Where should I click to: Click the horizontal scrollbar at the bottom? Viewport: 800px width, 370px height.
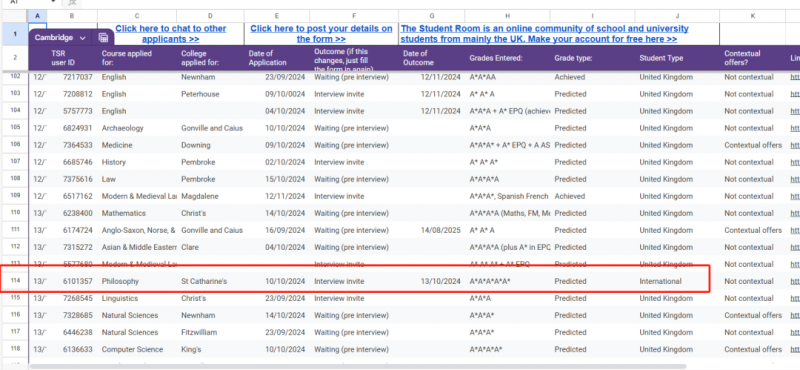[357, 366]
